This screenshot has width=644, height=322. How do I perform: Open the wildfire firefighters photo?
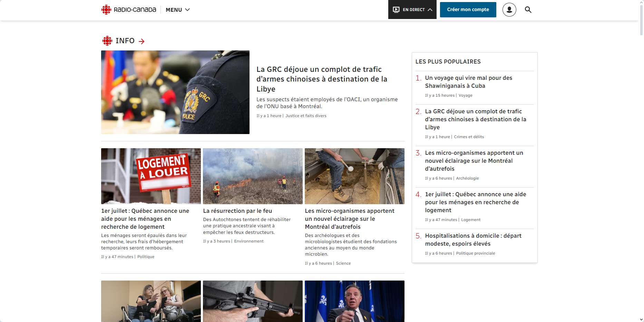coord(253,176)
